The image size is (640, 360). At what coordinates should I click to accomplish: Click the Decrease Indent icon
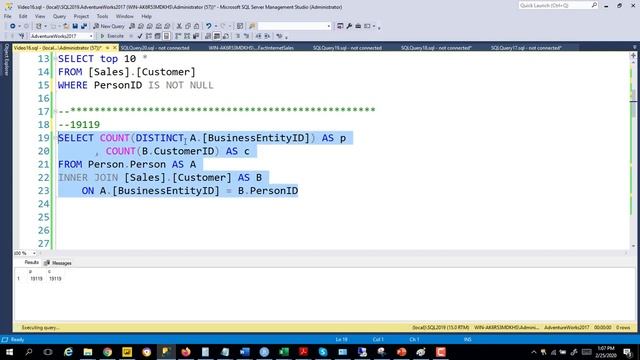[258, 36]
